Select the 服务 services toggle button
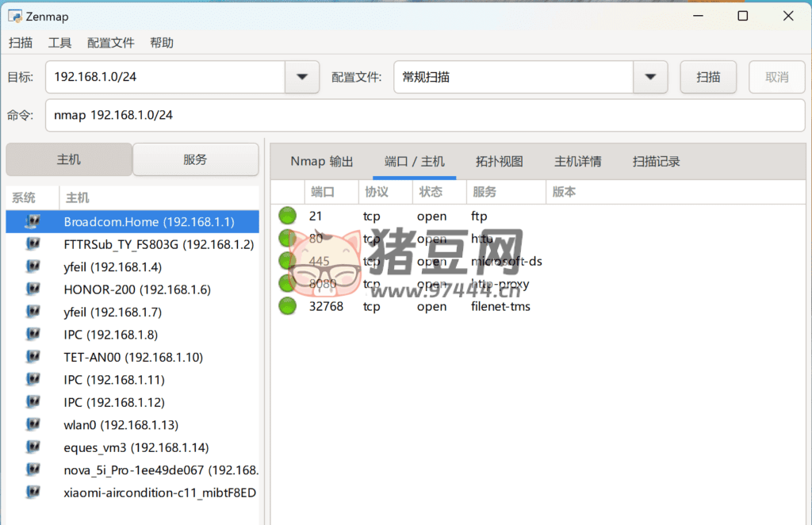The width and height of the screenshot is (812, 525). coord(195,159)
